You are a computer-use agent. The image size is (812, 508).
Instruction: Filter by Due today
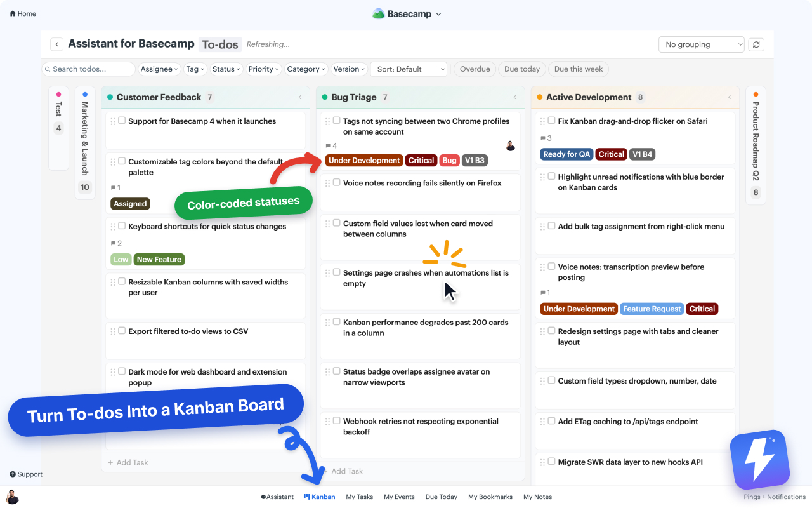point(522,69)
